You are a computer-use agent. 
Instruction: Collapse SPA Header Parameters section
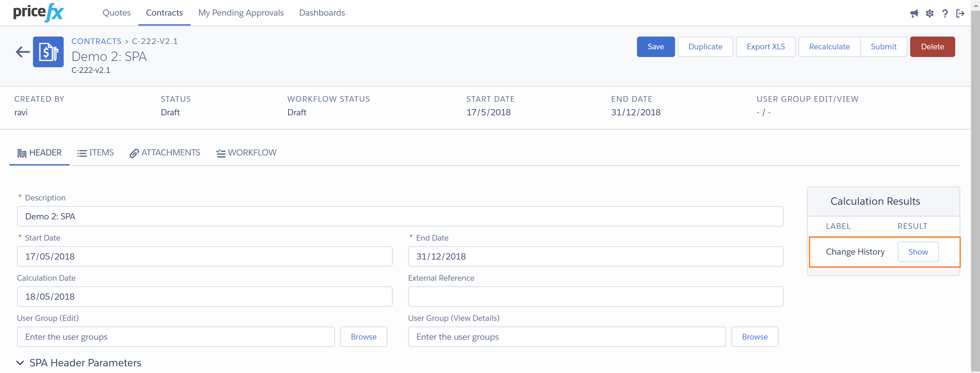click(20, 363)
